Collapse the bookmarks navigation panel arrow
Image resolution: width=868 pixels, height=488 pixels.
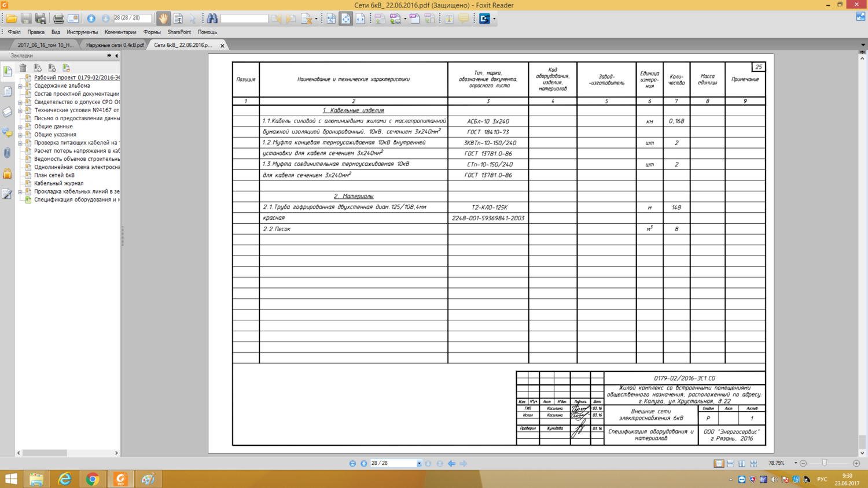click(x=116, y=56)
